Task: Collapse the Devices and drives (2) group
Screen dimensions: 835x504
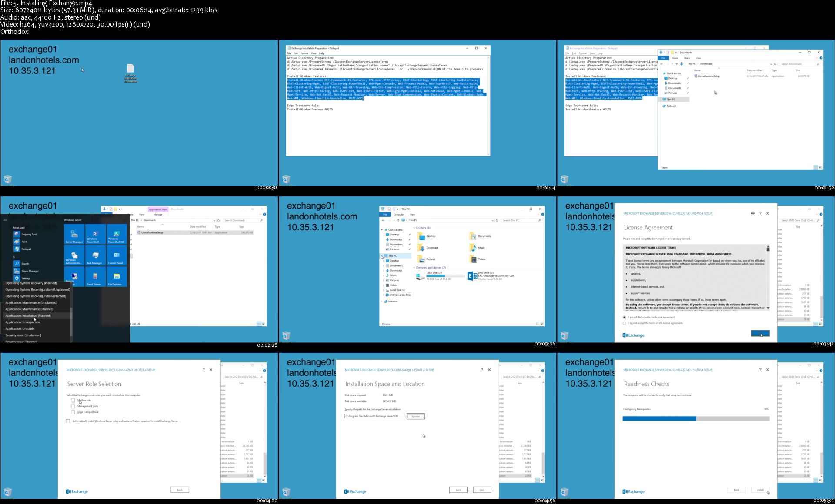Action: [414, 268]
